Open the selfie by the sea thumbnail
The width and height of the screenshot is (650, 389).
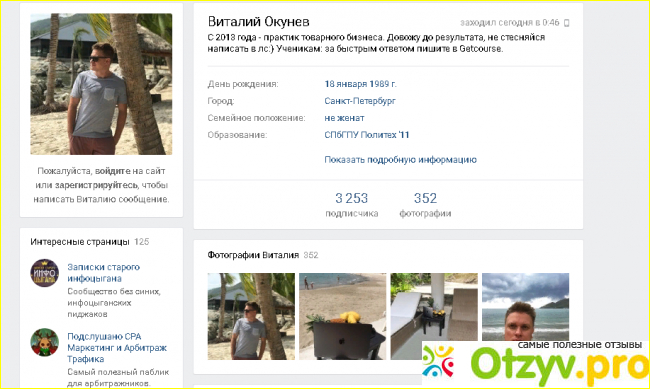click(x=525, y=307)
